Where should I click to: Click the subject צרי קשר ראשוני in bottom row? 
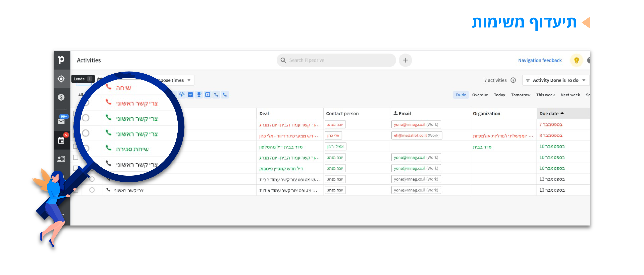(128, 190)
